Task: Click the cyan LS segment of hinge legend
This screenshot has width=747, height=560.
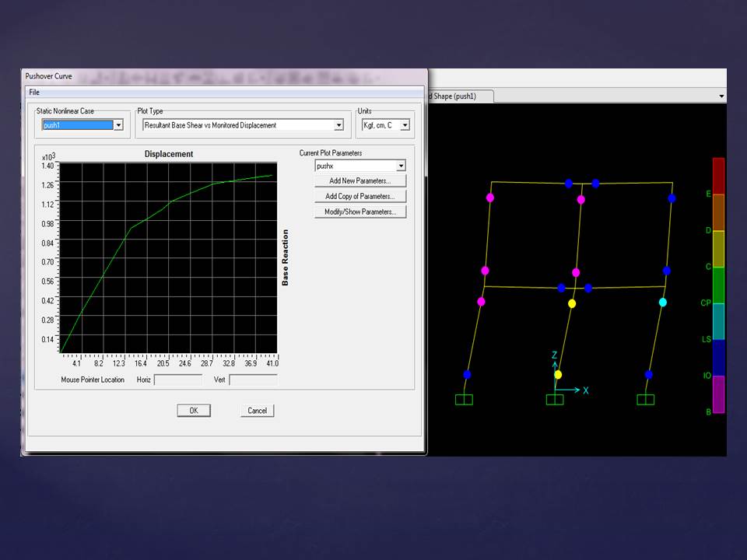Action: tap(718, 321)
